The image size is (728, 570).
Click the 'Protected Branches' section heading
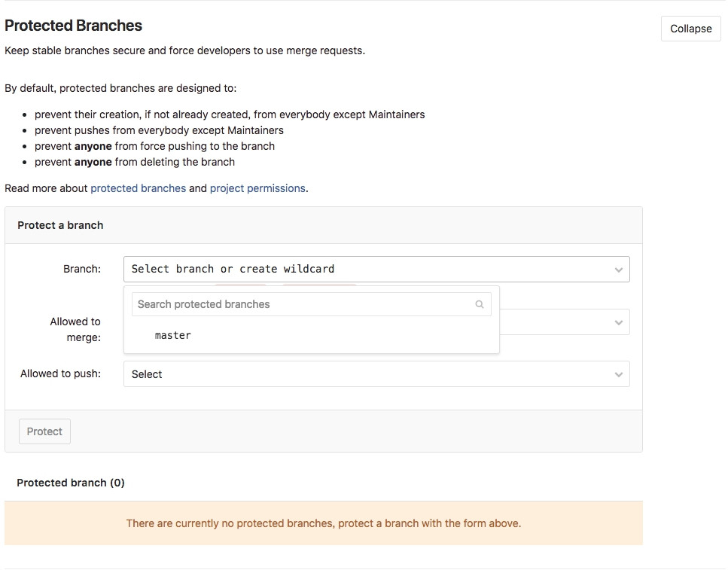(73, 26)
